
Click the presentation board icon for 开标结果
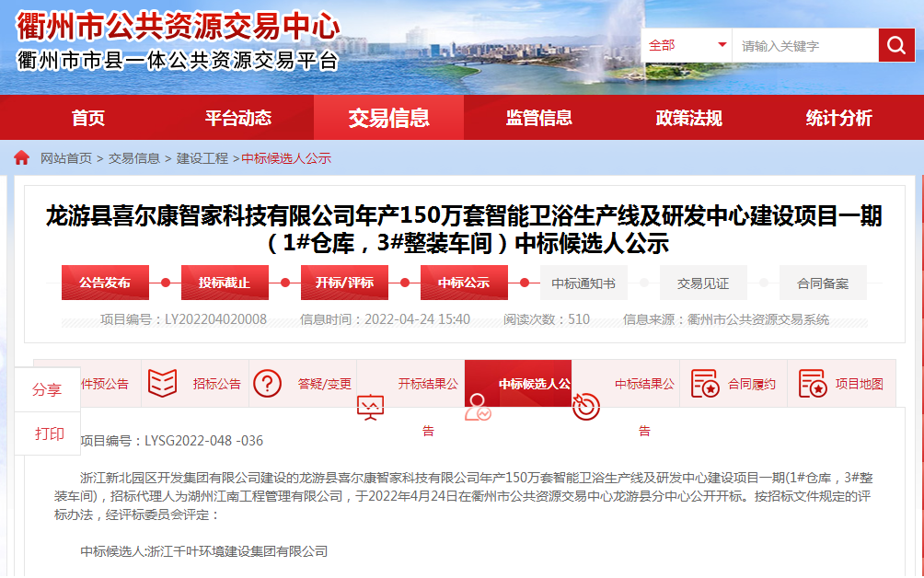coord(371,407)
